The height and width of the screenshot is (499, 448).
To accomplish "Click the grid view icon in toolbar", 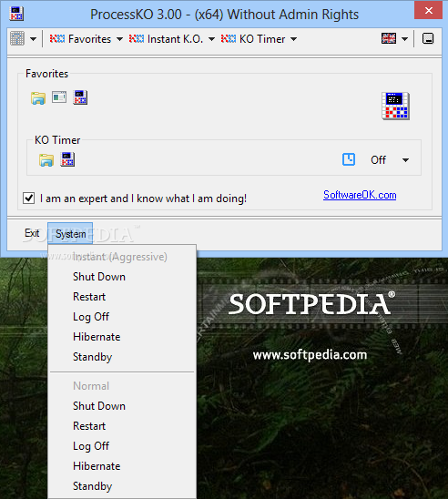I will pos(17,39).
